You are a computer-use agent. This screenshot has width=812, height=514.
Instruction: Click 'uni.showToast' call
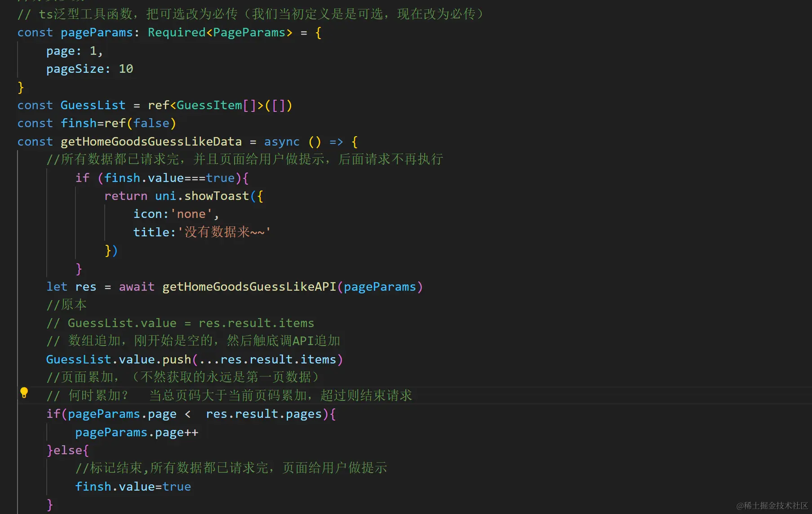coord(202,196)
